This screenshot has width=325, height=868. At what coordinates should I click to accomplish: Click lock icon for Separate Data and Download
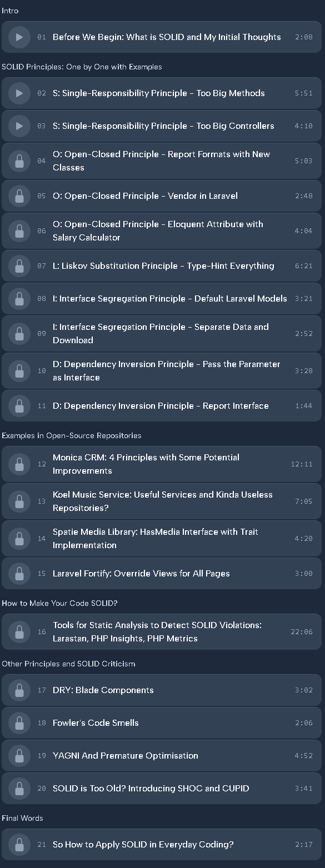pyautogui.click(x=19, y=334)
